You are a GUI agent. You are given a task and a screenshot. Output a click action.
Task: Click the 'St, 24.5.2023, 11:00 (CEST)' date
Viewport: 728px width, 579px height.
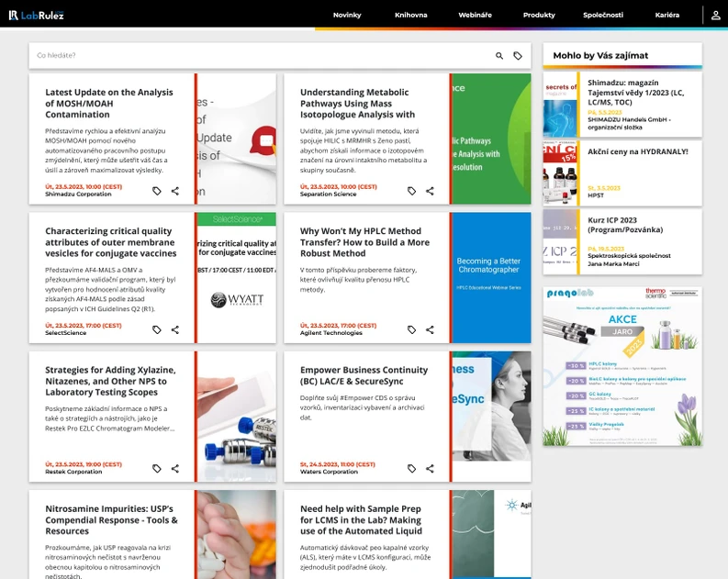click(x=338, y=464)
